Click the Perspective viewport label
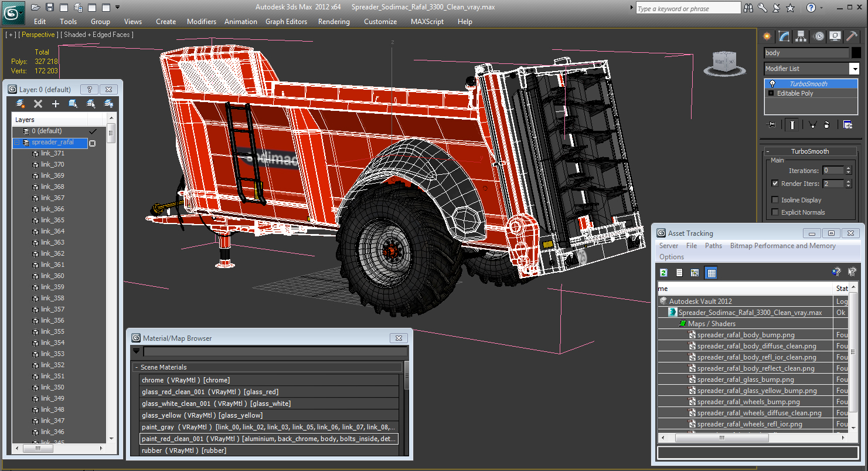Screen dimensions: 868x471 coord(38,35)
